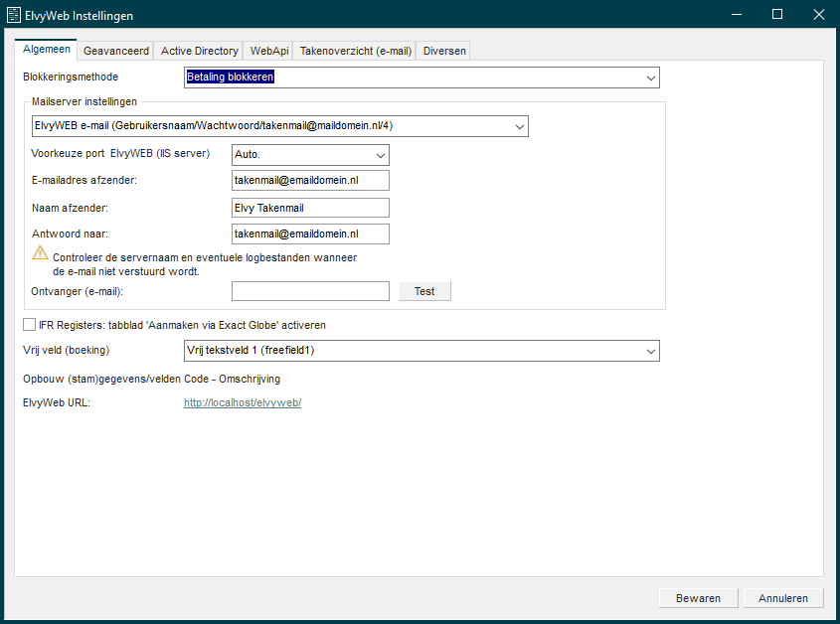Maximize the ElvyWeb Instellingen window

pos(777,15)
